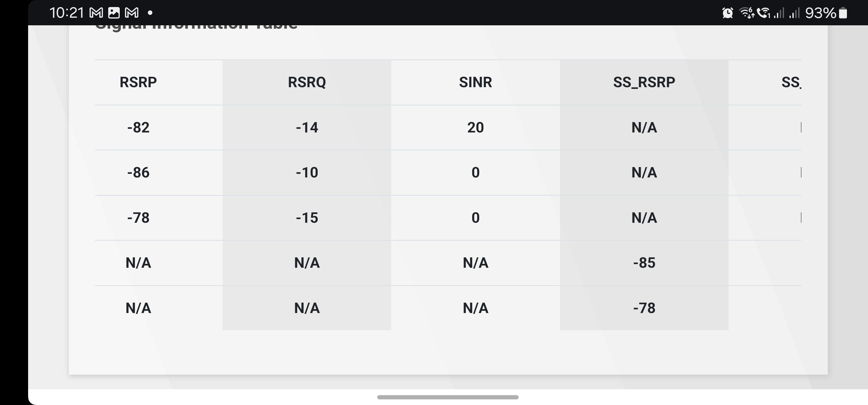
Task: Tap the second SIM signal bars icon
Action: pos(794,13)
